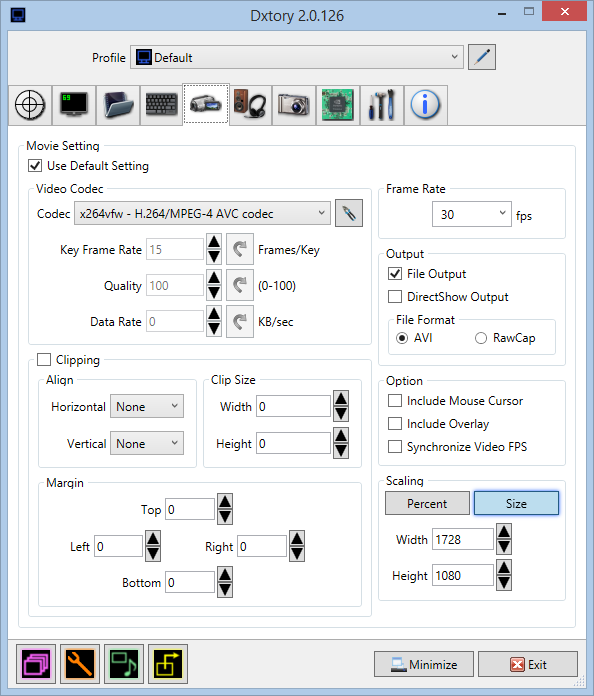
Task: Click the green monitor and music note icon
Action: [x=124, y=664]
